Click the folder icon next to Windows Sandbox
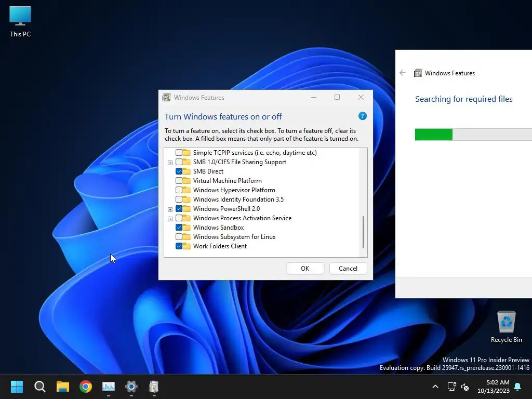 (187, 228)
